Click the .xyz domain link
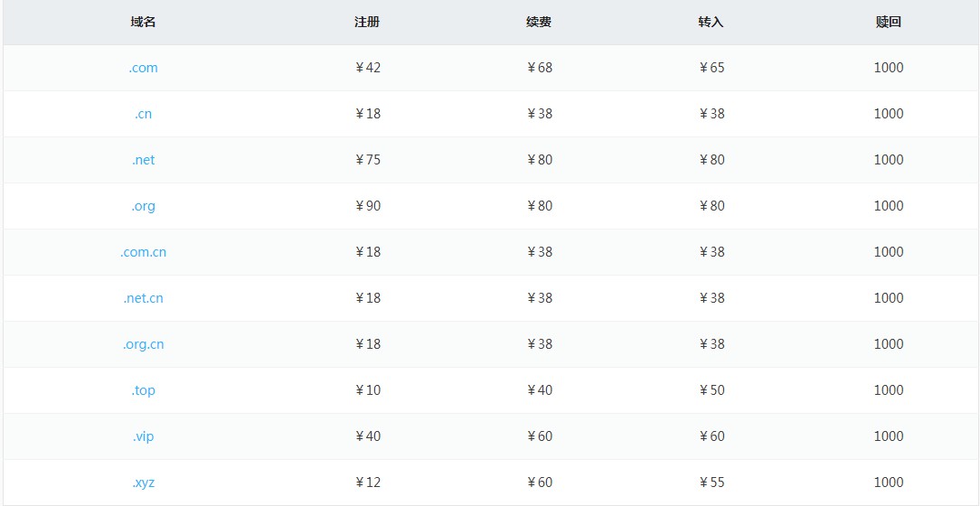 143,483
